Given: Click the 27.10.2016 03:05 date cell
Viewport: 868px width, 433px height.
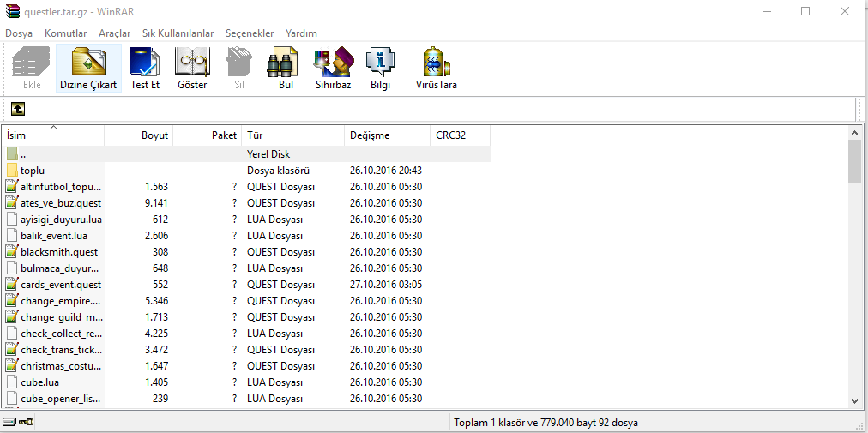Looking at the screenshot, I should 386,285.
